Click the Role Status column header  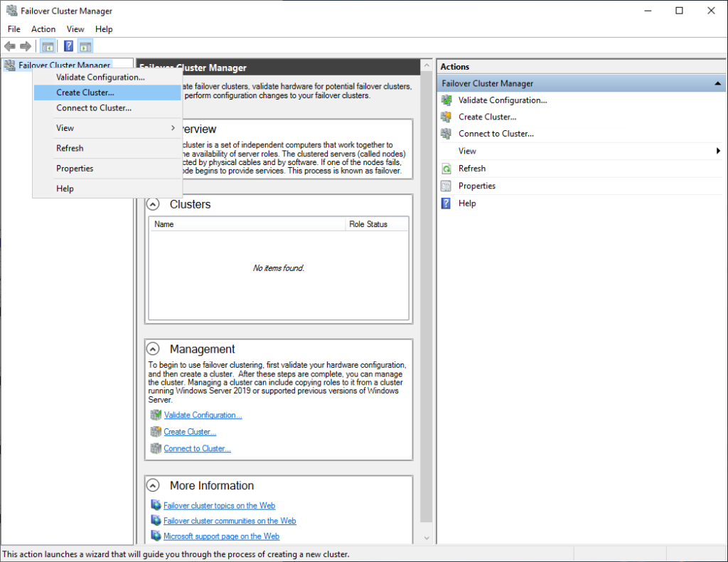click(x=377, y=224)
